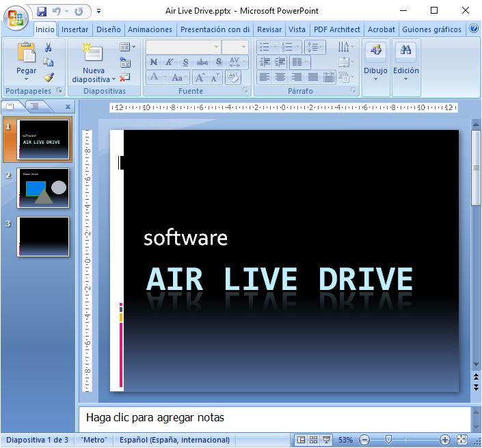Select slide 3 thumbnail
The width and height of the screenshot is (482, 448).
pos(43,237)
